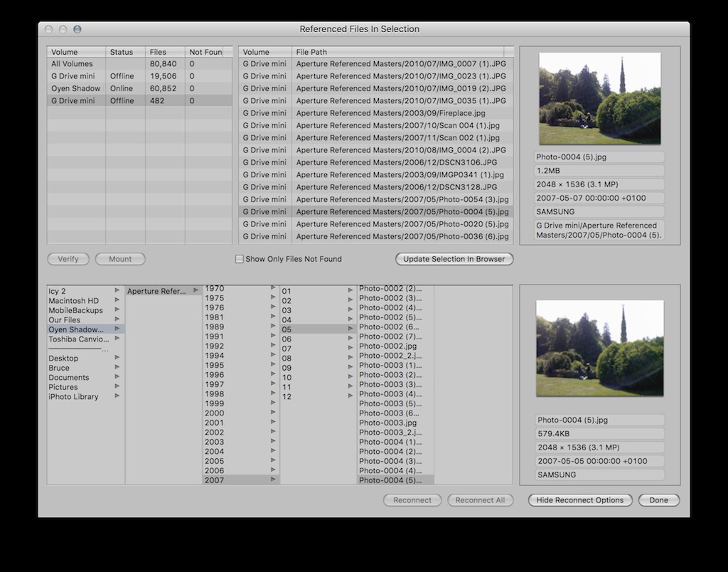Select Photo-0002_2.j... in file column
The image size is (728, 572).
click(x=395, y=356)
